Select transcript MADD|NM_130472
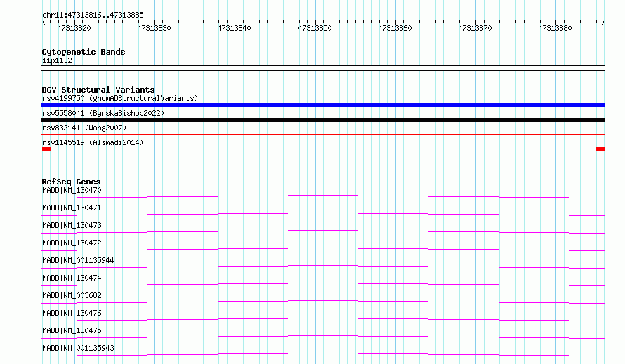Screen dimensions: 625x364 click(72, 243)
